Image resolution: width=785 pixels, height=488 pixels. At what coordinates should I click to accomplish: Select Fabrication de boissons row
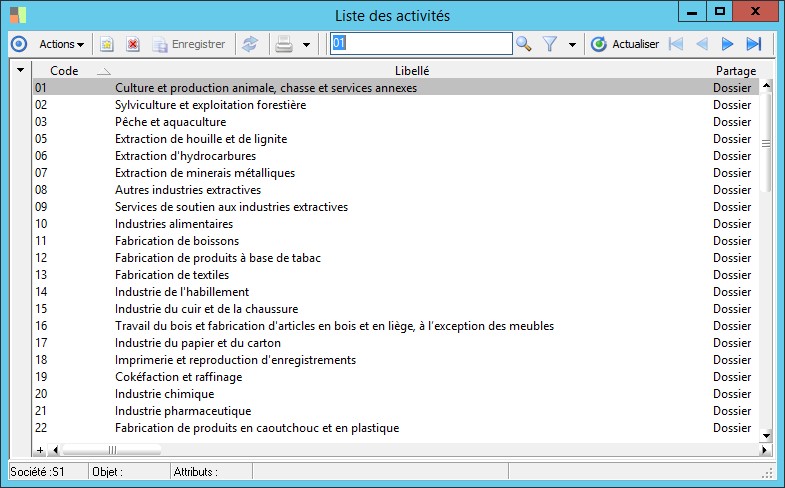396,241
